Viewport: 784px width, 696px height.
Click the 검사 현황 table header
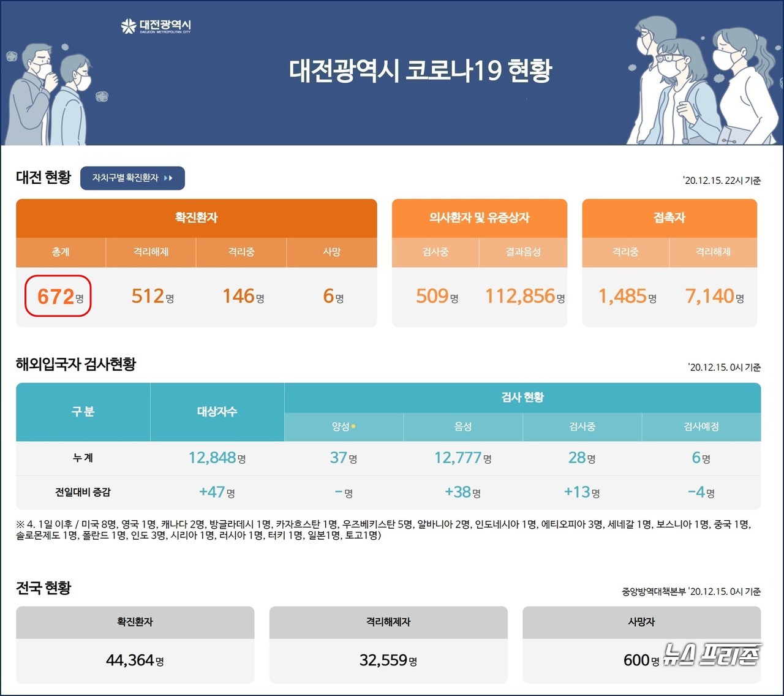(522, 397)
